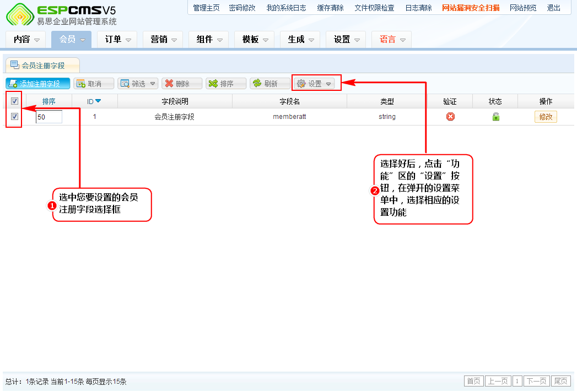Toggle the select-all checkbox in table header

coord(14,101)
